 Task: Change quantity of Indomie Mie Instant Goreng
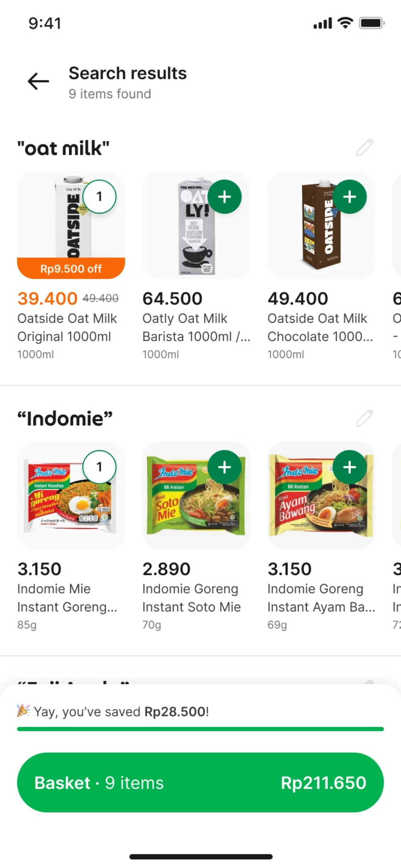coord(99,467)
